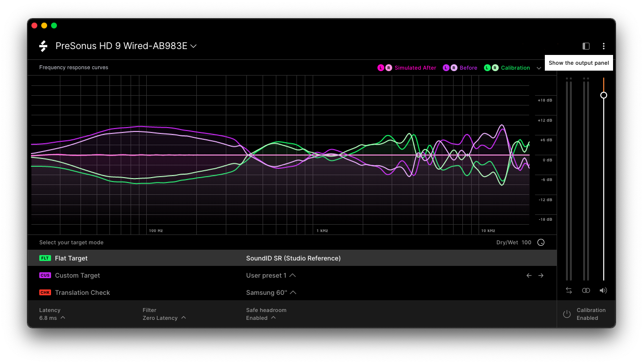The width and height of the screenshot is (643, 364).
Task: Toggle the output panel sidebar icon
Action: coord(586,46)
